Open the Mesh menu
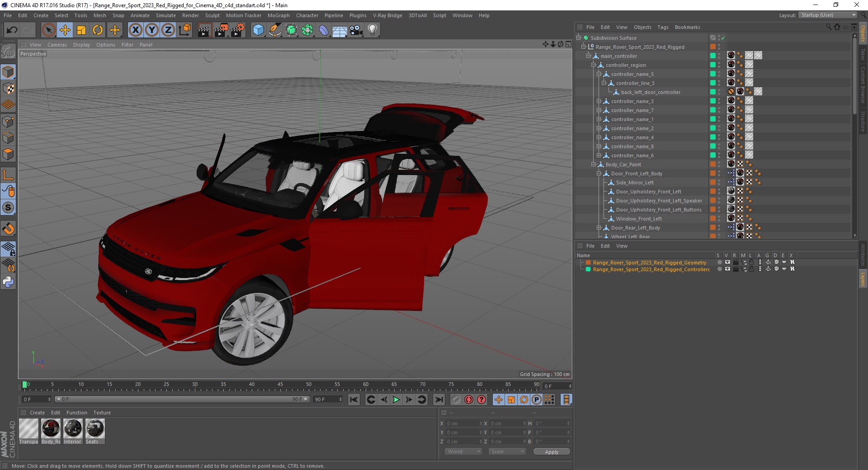The width and height of the screenshot is (868, 470). [x=100, y=15]
